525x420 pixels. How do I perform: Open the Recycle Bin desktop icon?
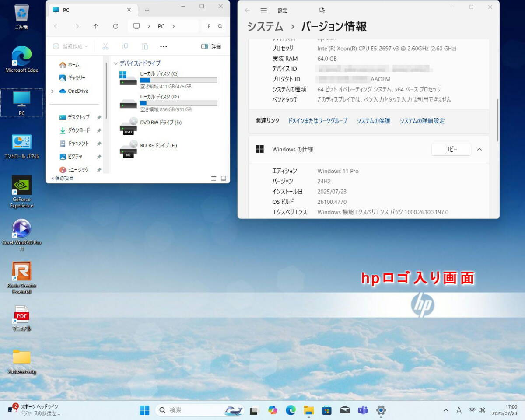pyautogui.click(x=21, y=17)
